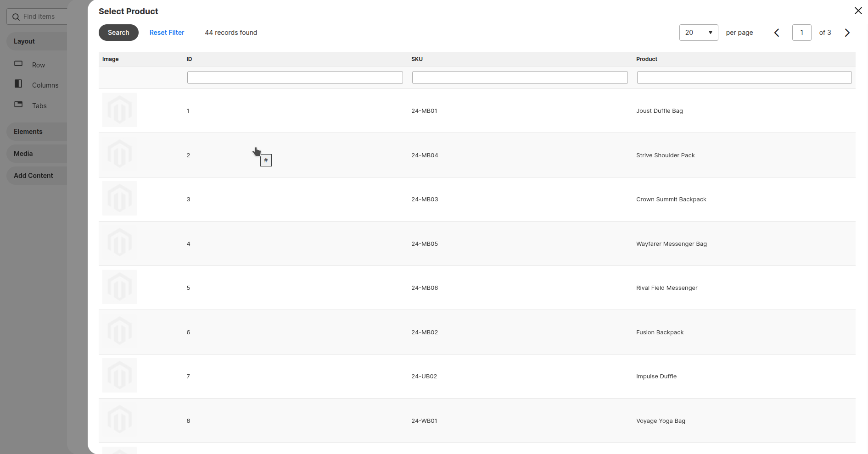
Task: Go to next page using right chevron
Action: click(847, 33)
